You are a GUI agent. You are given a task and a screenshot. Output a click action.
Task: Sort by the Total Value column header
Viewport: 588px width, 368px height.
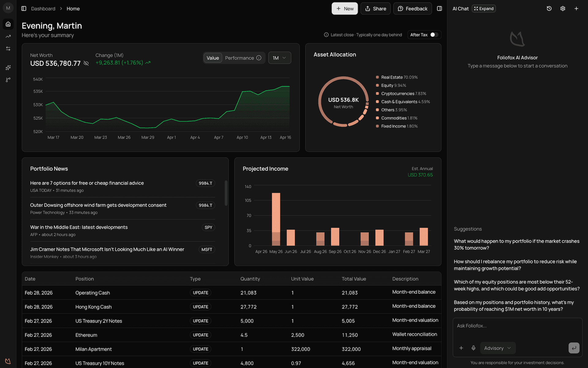pyautogui.click(x=354, y=279)
